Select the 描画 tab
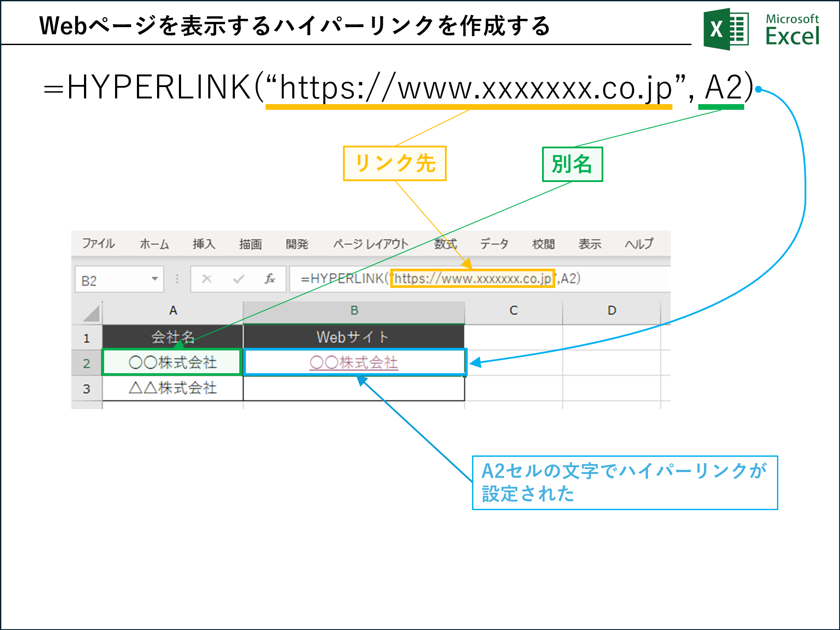840x630 pixels. point(250,244)
